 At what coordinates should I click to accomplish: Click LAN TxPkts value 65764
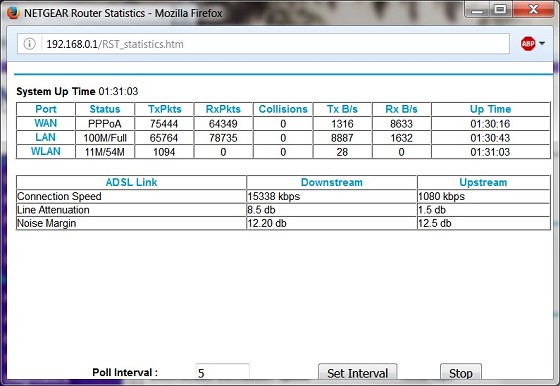(x=164, y=138)
